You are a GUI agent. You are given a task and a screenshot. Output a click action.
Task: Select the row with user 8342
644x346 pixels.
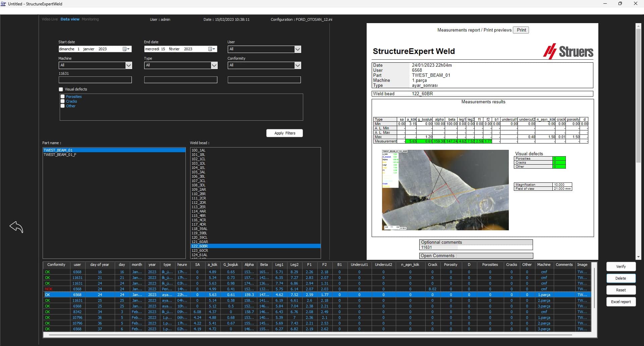tap(317, 312)
